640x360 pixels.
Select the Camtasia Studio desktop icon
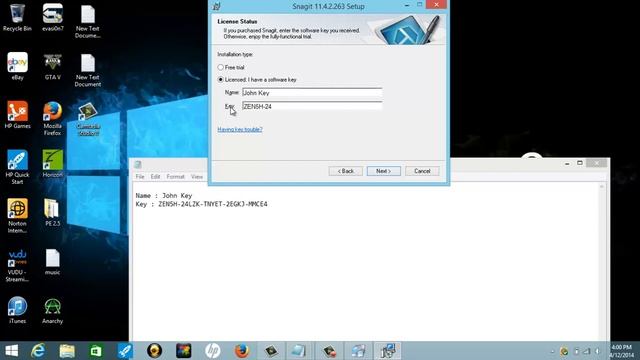pos(88,119)
